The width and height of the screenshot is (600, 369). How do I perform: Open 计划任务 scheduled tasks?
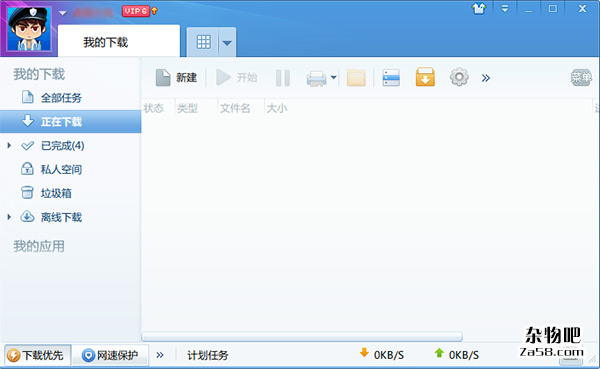pos(208,355)
